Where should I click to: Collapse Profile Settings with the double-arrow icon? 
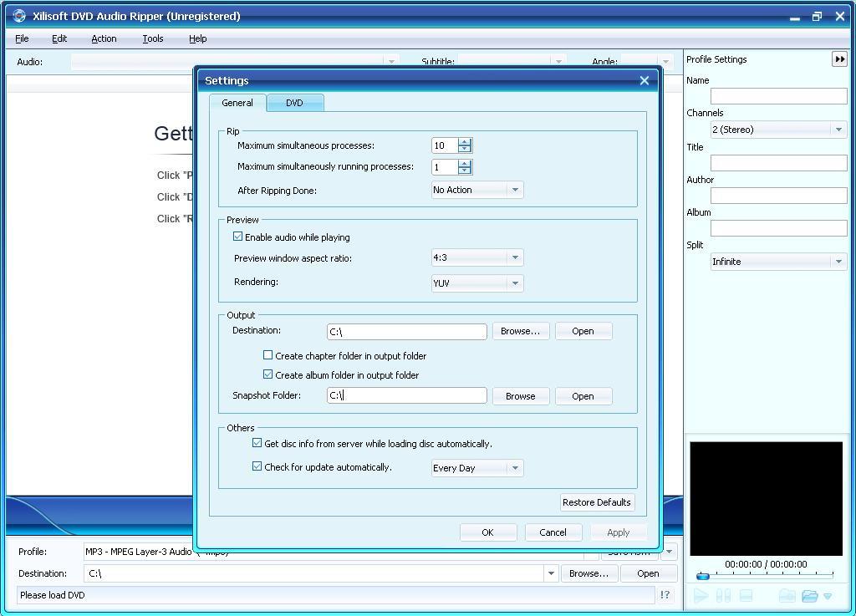839,59
